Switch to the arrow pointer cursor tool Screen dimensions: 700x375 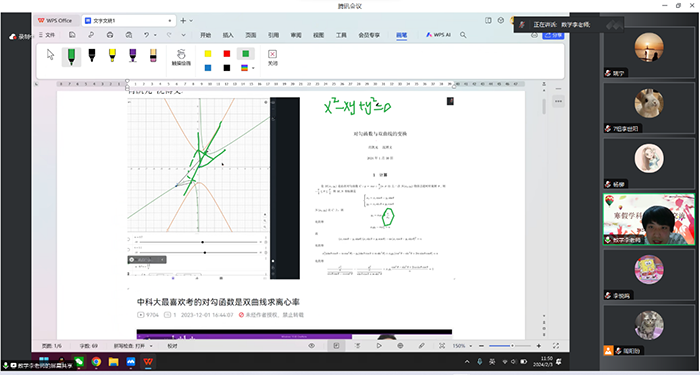click(x=50, y=55)
